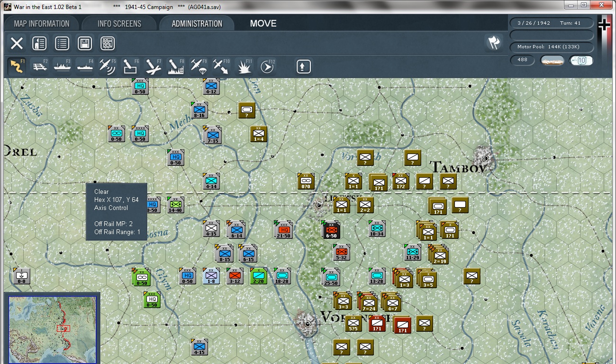Viewport: 616px width, 364px height.
Task: Activate Rail mode (F2) icon
Action: pyautogui.click(x=40, y=66)
